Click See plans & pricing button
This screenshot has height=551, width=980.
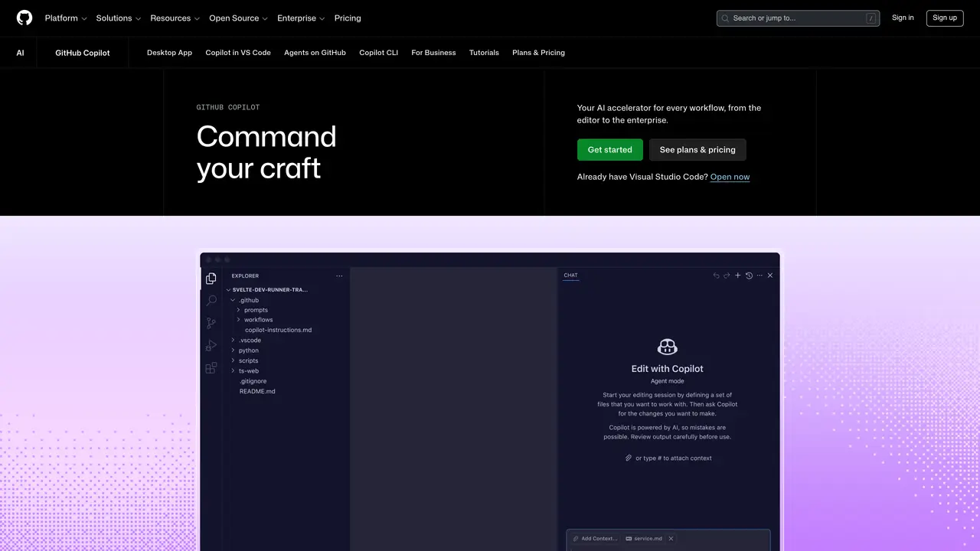(x=697, y=150)
